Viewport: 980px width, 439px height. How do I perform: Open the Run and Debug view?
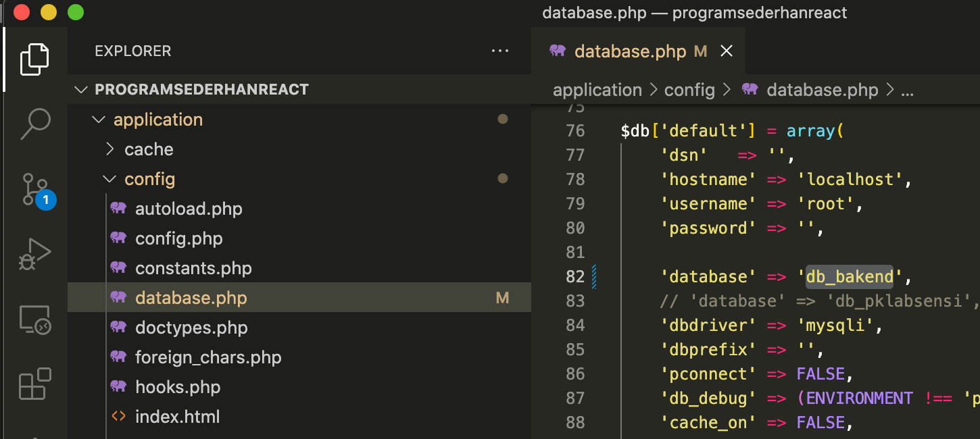click(34, 254)
